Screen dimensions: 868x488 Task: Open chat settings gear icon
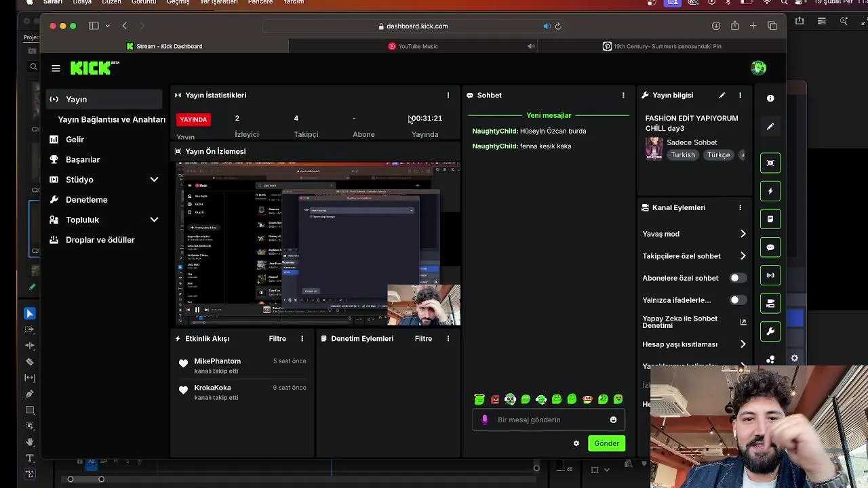tap(576, 443)
